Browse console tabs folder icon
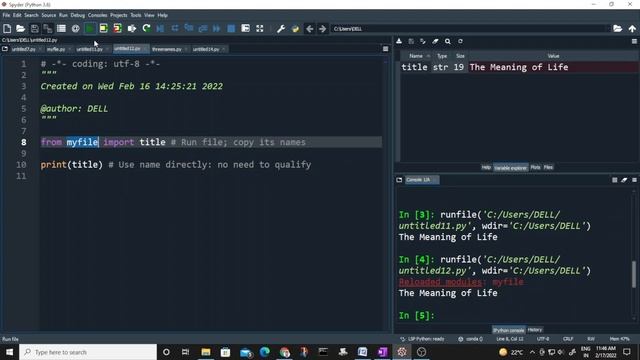Viewport: 640px width, 360px height. (399, 180)
